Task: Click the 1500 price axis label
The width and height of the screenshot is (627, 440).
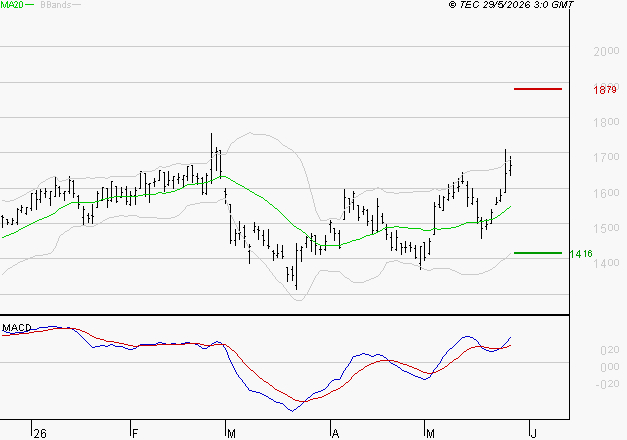Action: (x=606, y=228)
